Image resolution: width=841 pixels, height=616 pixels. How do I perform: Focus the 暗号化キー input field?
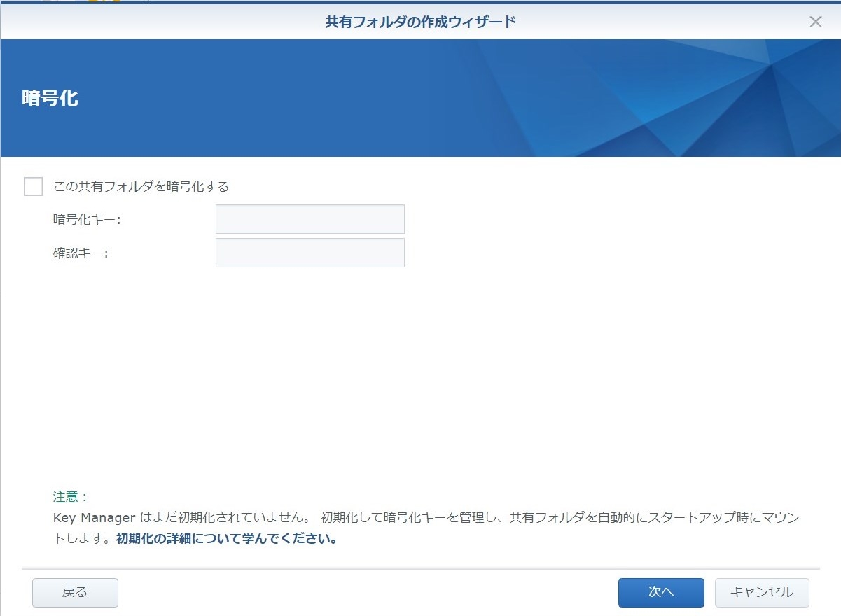[310, 219]
